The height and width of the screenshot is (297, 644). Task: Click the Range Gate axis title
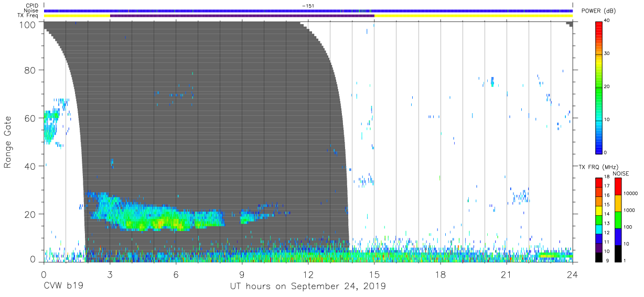[8, 142]
